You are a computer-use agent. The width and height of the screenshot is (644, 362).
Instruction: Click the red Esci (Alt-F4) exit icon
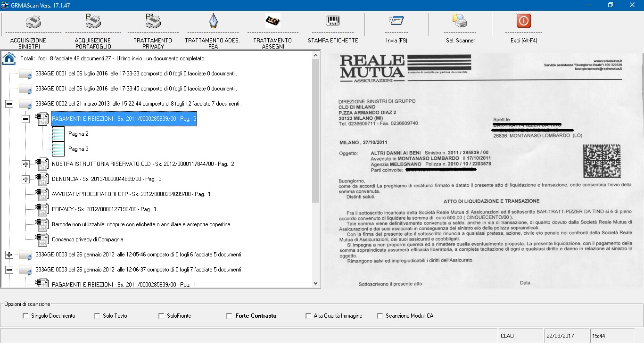click(524, 21)
